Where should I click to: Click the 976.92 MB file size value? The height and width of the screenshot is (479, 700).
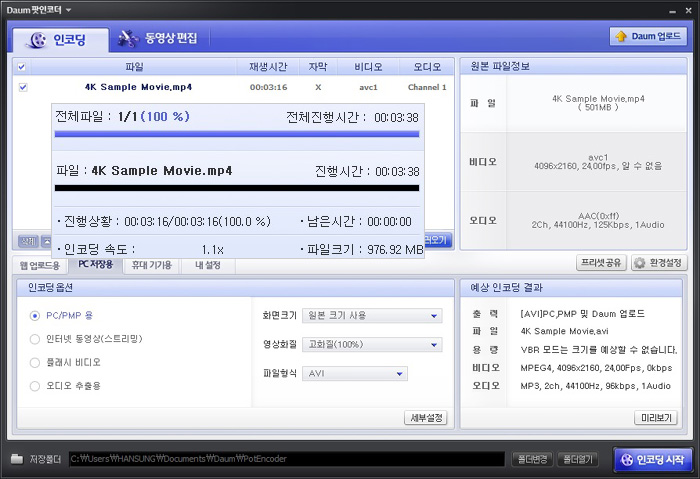pyautogui.click(x=395, y=250)
